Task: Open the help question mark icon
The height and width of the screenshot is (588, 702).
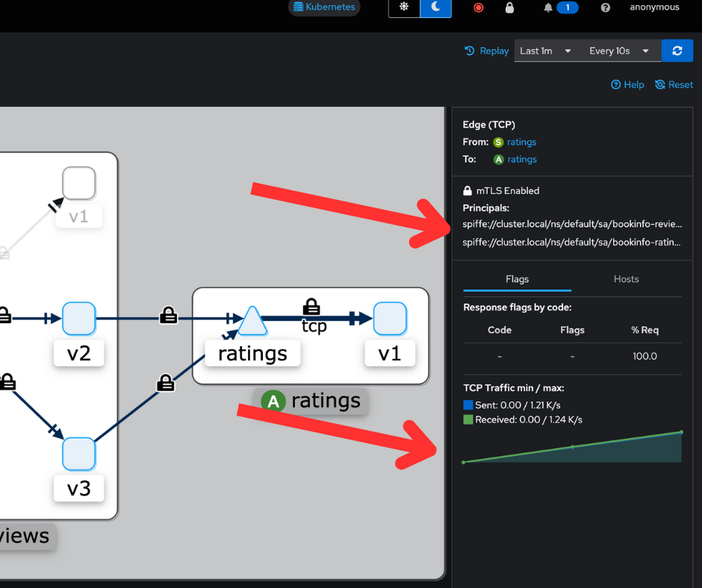Action: (x=606, y=7)
